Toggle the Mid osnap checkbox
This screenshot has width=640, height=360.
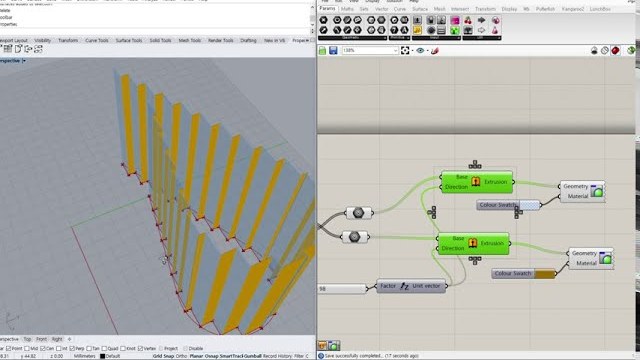[27, 349]
